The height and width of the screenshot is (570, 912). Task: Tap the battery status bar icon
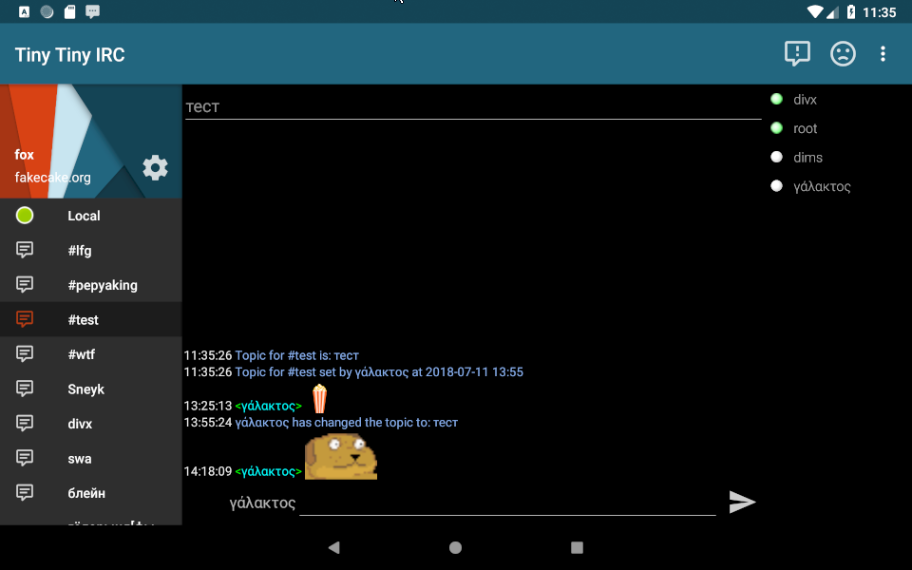tap(851, 12)
